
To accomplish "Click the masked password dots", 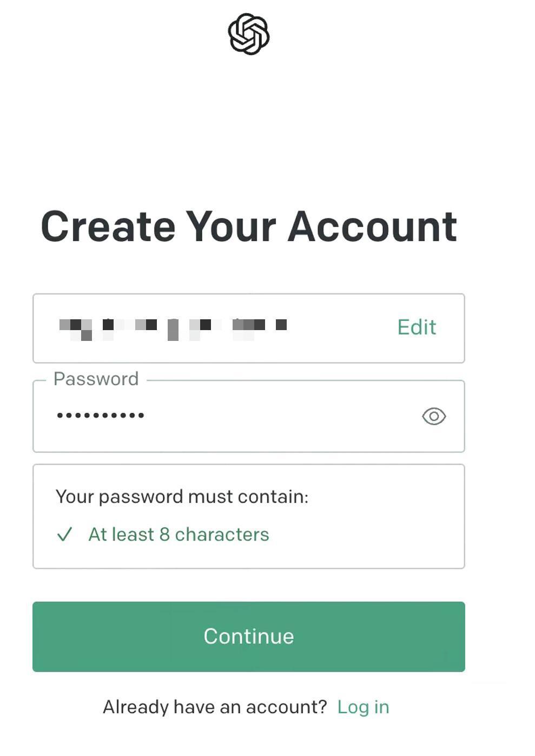I will [x=101, y=416].
